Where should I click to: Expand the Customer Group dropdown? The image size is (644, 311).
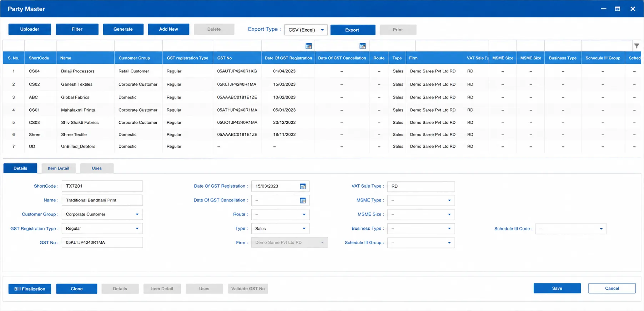(102, 214)
